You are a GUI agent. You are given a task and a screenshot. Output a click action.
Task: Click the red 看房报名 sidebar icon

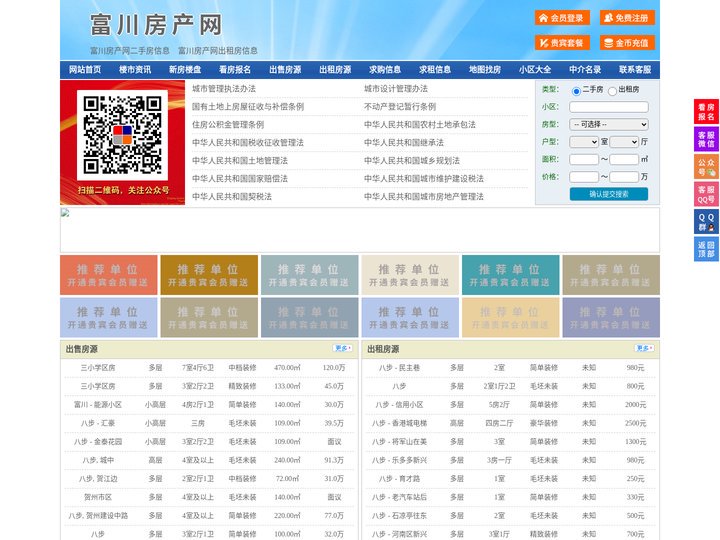click(706, 112)
